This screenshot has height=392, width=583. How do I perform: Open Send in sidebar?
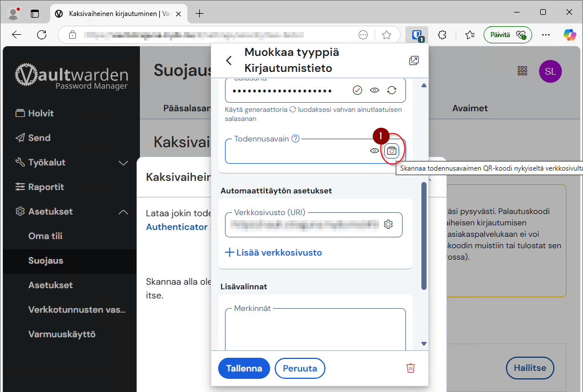pyautogui.click(x=33, y=138)
